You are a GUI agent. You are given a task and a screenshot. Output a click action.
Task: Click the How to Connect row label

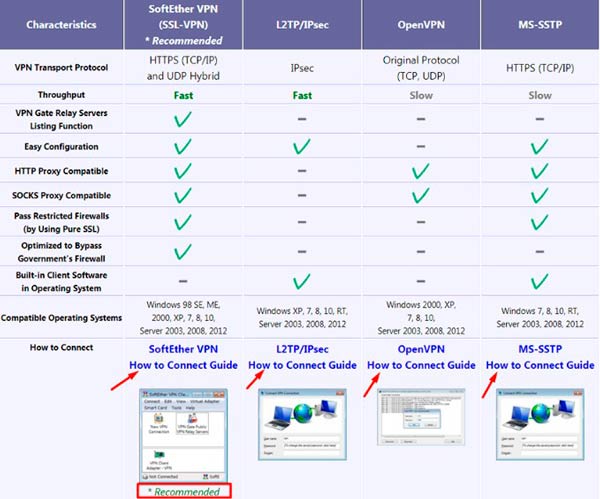[61, 347]
